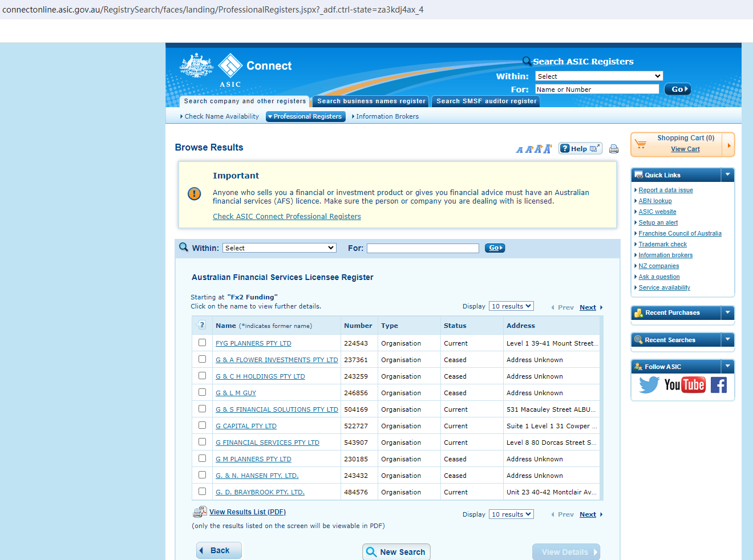Click the Name or Number search field

597,90
